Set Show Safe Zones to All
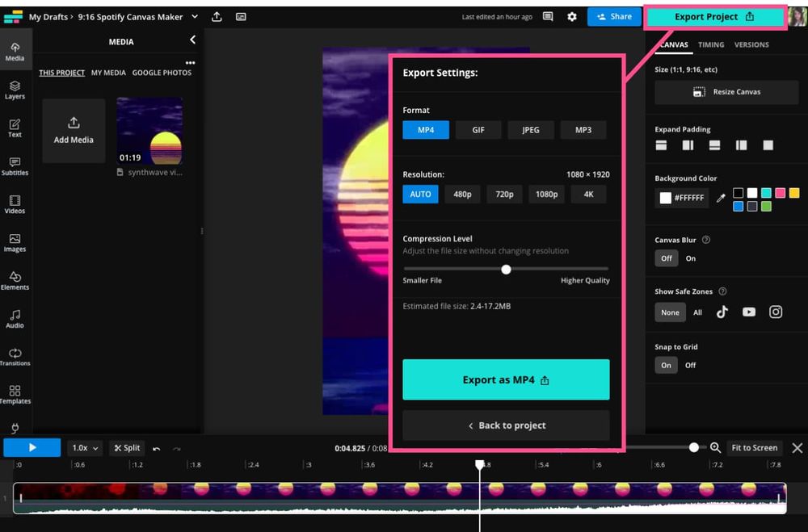 (x=697, y=312)
